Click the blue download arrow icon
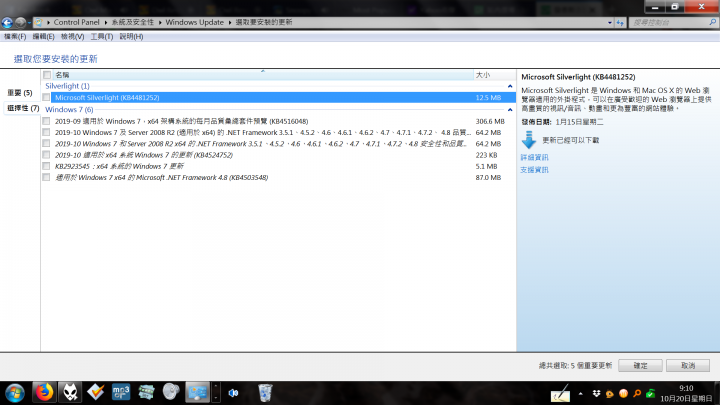 [x=529, y=140]
